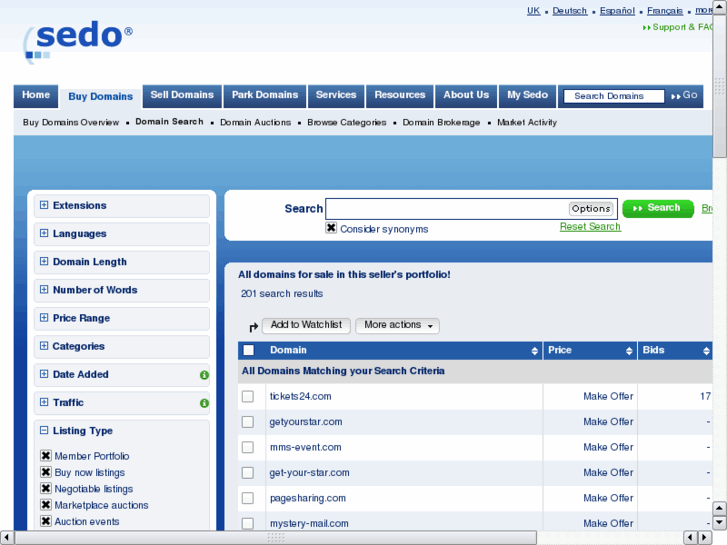
Task: Toggle the Consider synonyms checkbox
Action: (331, 228)
